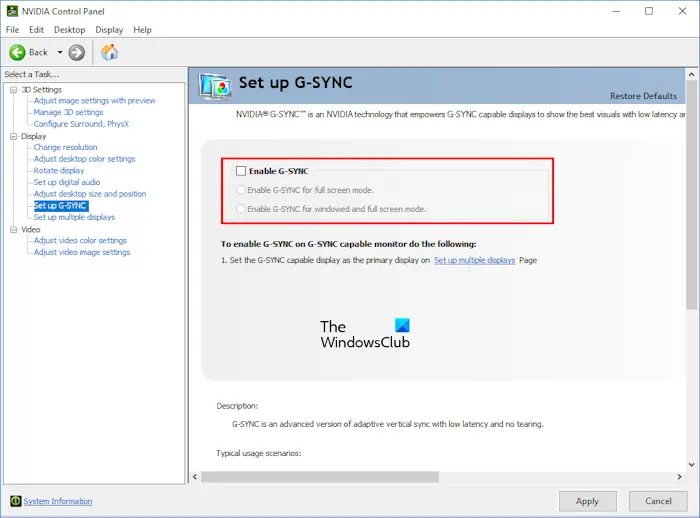Click the Cancel button
Screen dimensions: 700x518
pos(658,501)
